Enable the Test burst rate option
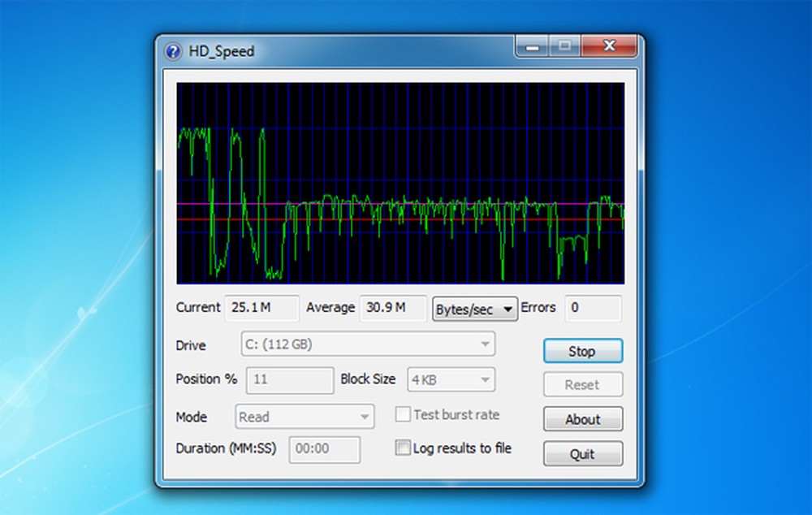812x515 pixels. click(403, 414)
